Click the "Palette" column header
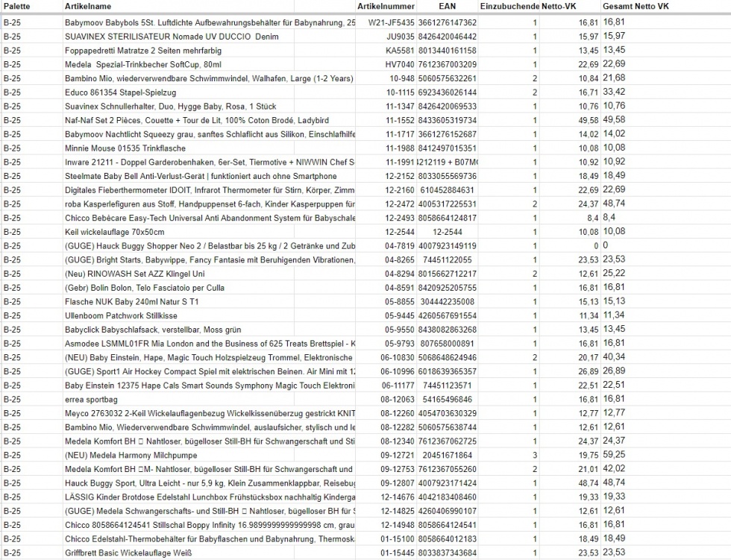The width and height of the screenshot is (731, 560). tap(16, 7)
